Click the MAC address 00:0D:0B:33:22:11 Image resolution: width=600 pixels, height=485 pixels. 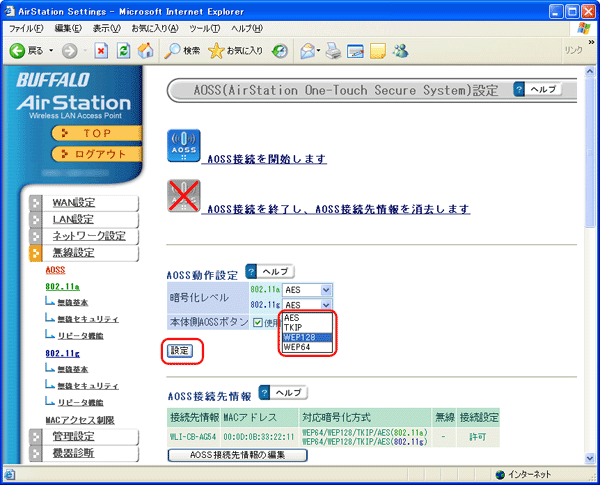coord(259,437)
